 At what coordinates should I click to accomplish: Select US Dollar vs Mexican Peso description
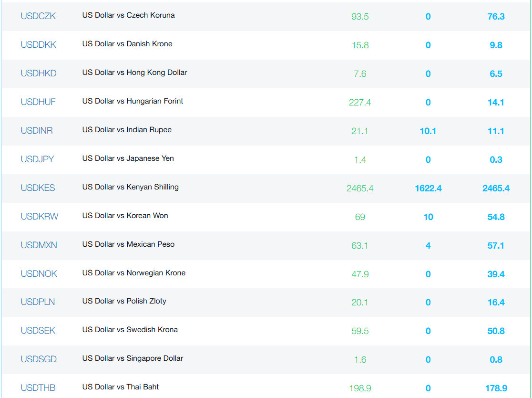click(128, 244)
